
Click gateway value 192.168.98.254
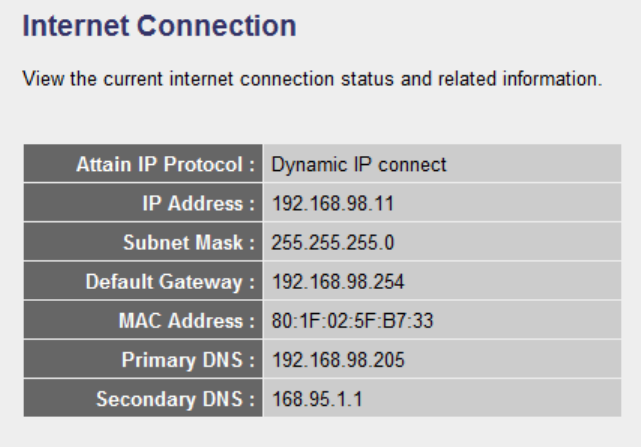point(338,282)
